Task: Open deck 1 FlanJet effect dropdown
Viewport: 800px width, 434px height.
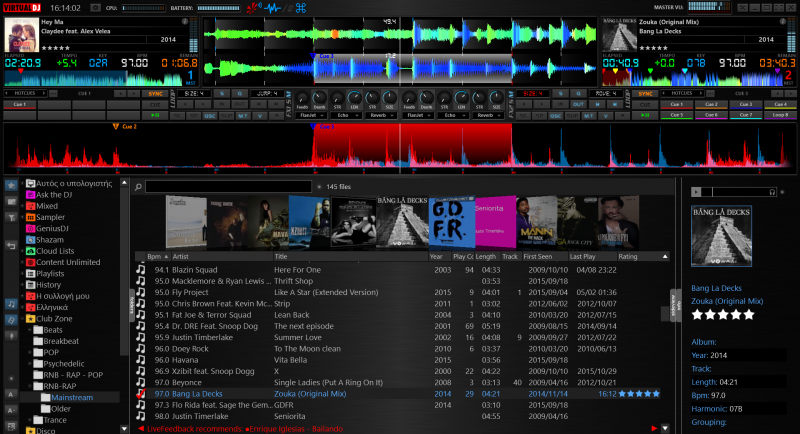Action: coord(311,116)
